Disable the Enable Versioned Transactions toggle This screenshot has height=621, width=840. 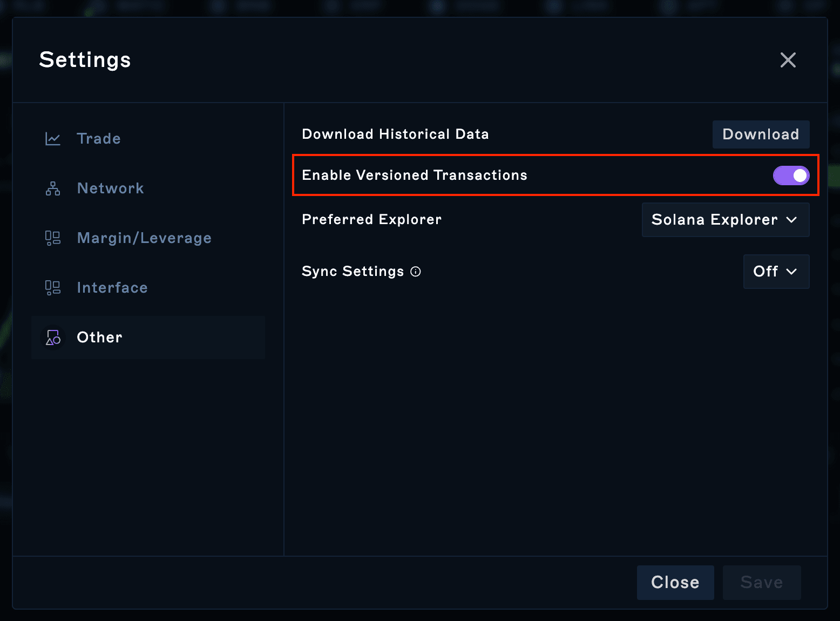click(791, 175)
